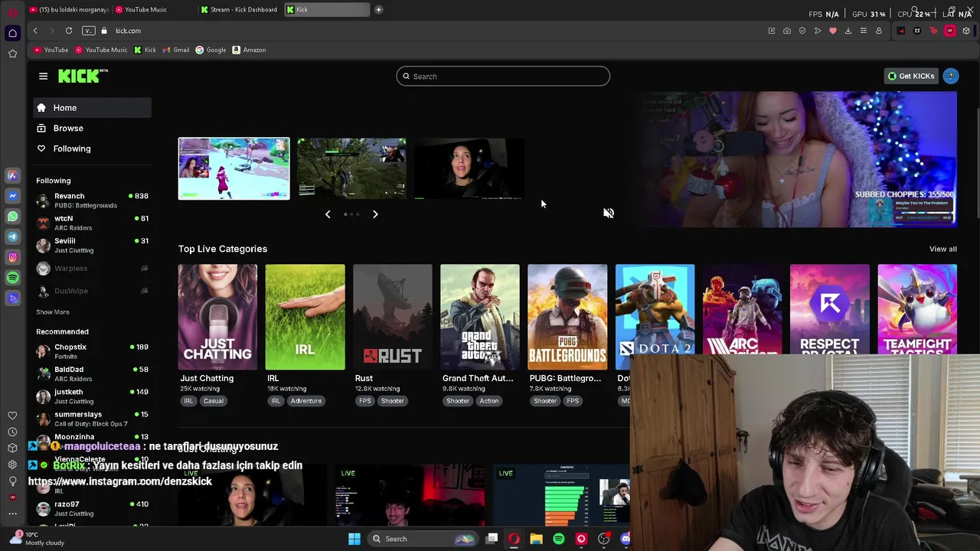980x551 pixels.
Task: Open Grand Theft Auto V category card
Action: click(480, 317)
